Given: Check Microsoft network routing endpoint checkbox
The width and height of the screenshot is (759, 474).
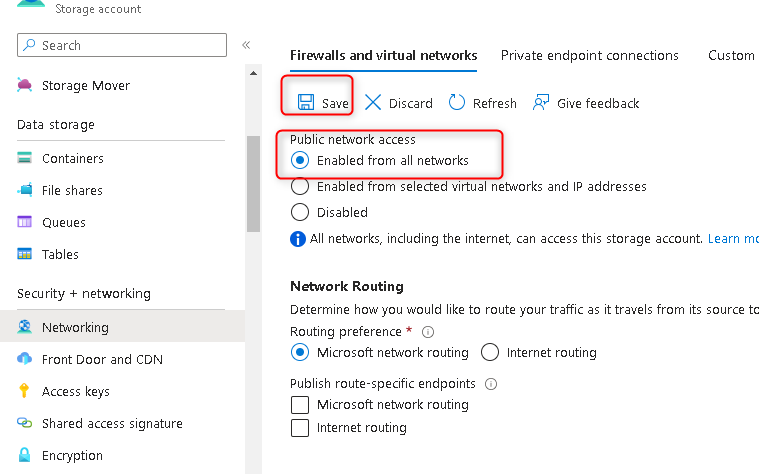Looking at the screenshot, I should (x=299, y=404).
